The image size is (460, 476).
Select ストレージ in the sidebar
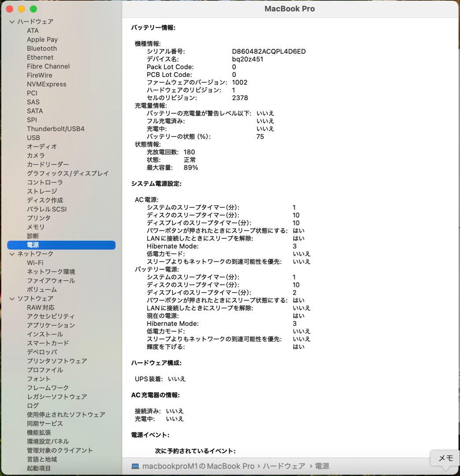pyautogui.click(x=41, y=191)
